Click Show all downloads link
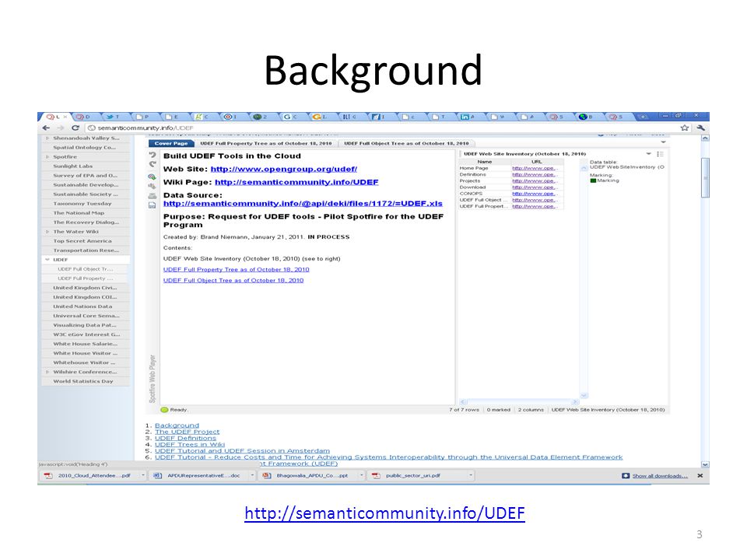The height and width of the screenshot is (560, 747). tap(660, 476)
